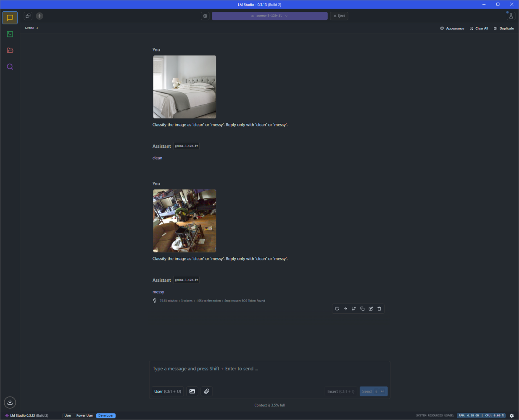Copy the 'messy' assistant response
The width and height of the screenshot is (519, 420).
(x=362, y=309)
